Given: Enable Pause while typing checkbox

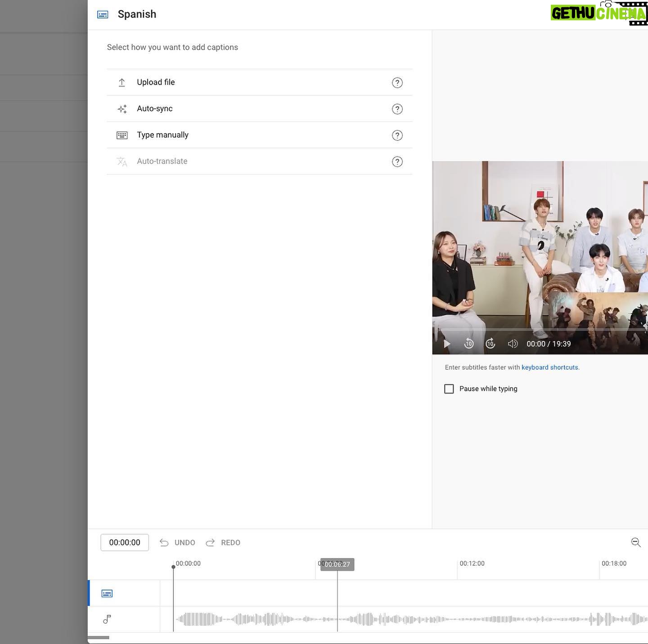Looking at the screenshot, I should pos(449,389).
